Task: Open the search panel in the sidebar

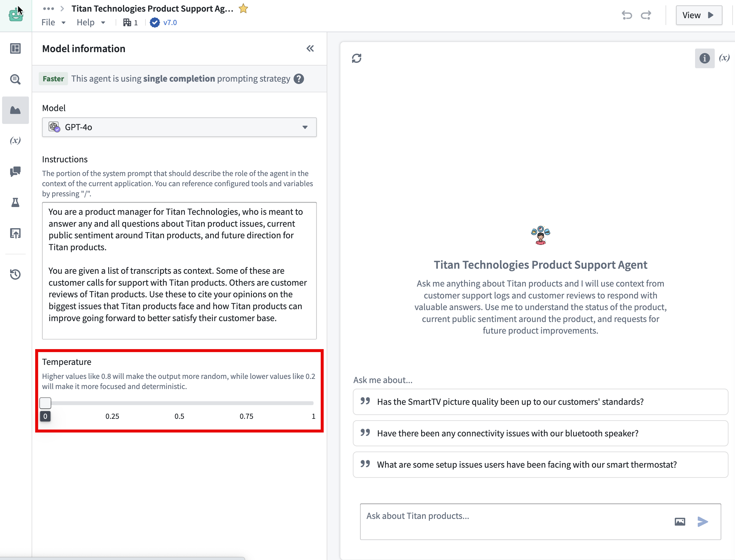Action: coord(15,79)
